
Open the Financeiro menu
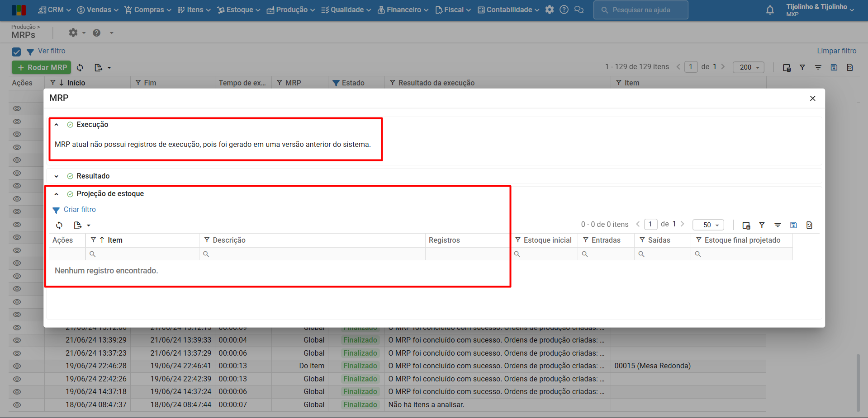coord(403,10)
